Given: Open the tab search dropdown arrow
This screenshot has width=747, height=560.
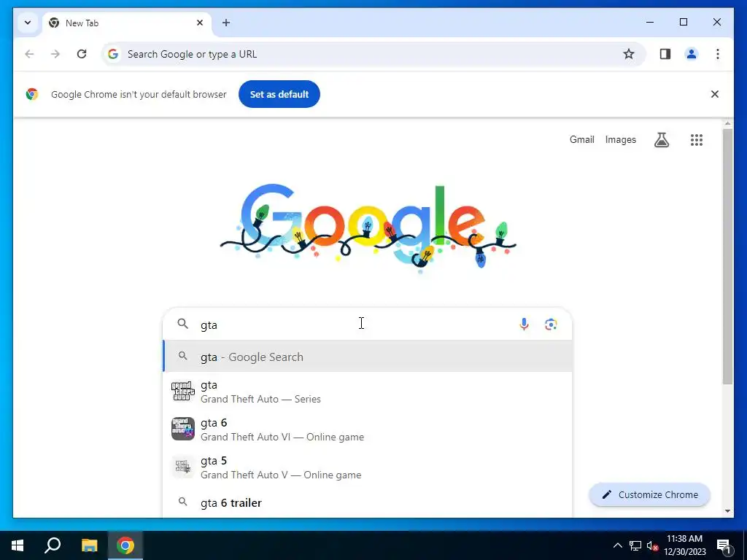Looking at the screenshot, I should click(28, 23).
